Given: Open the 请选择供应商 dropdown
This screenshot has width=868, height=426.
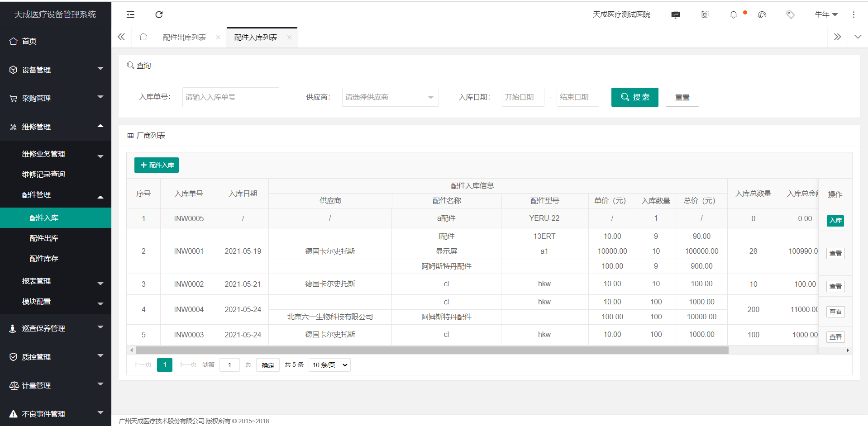Looking at the screenshot, I should [x=390, y=97].
